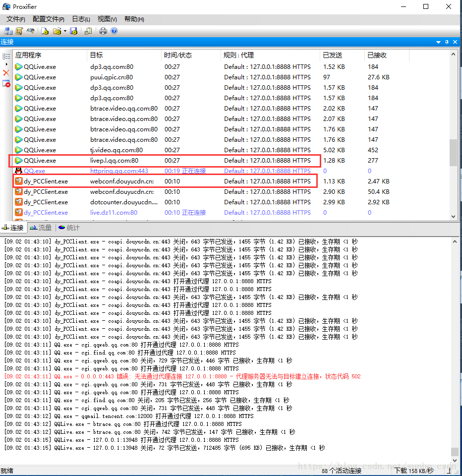Click the connection list vertical scrollbar thumb

tap(453, 152)
